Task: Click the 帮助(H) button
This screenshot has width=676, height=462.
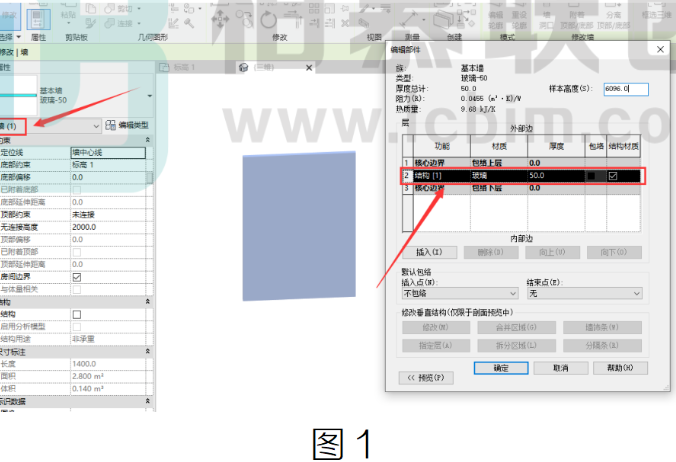Action: [x=620, y=368]
